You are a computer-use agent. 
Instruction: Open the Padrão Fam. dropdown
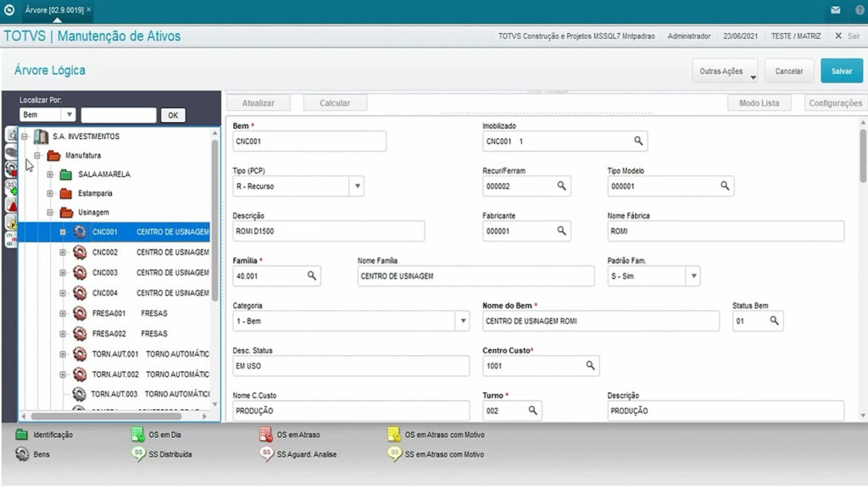tap(693, 275)
